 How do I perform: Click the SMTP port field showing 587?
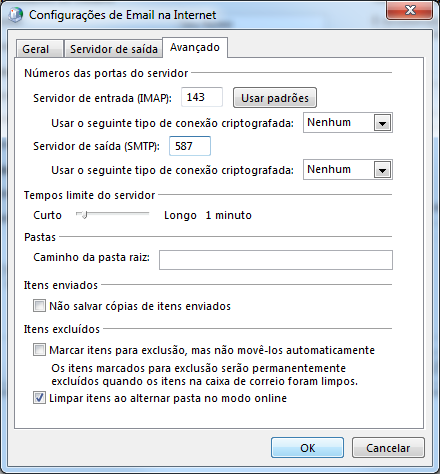[x=190, y=146]
